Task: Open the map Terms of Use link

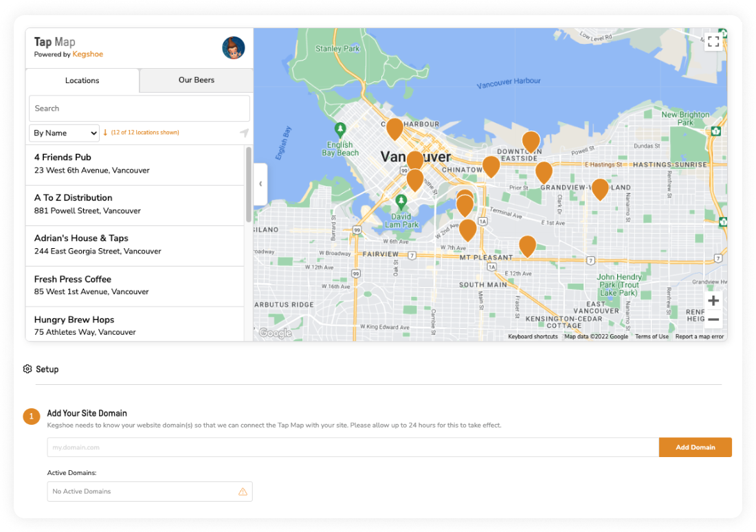Action: pos(652,337)
